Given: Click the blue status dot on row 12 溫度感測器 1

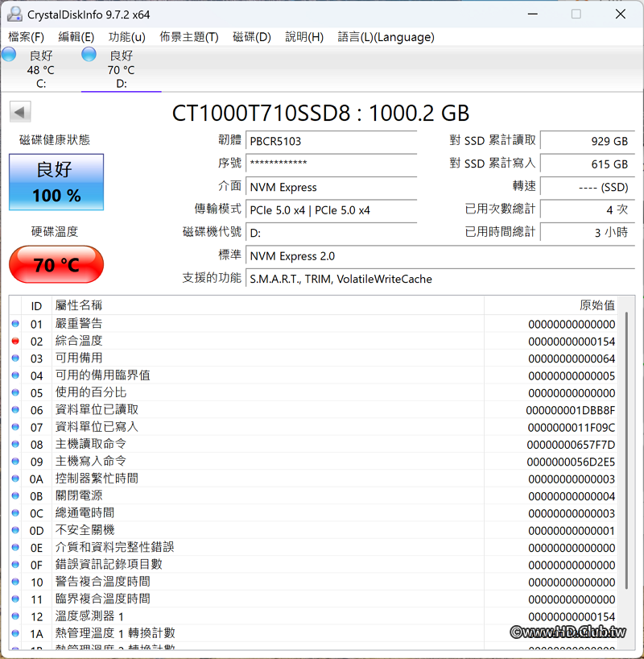Looking at the screenshot, I should pyautogui.click(x=15, y=616).
